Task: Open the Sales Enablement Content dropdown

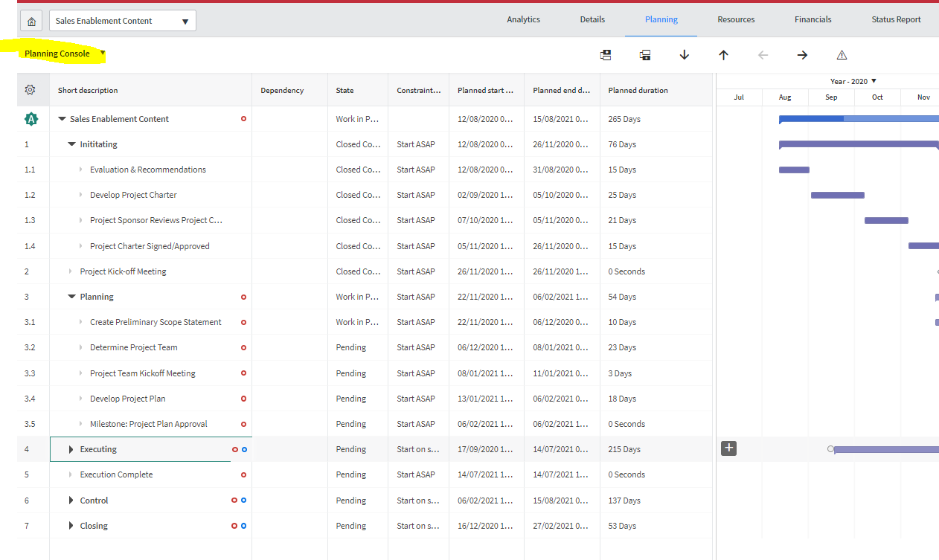Action: point(185,20)
